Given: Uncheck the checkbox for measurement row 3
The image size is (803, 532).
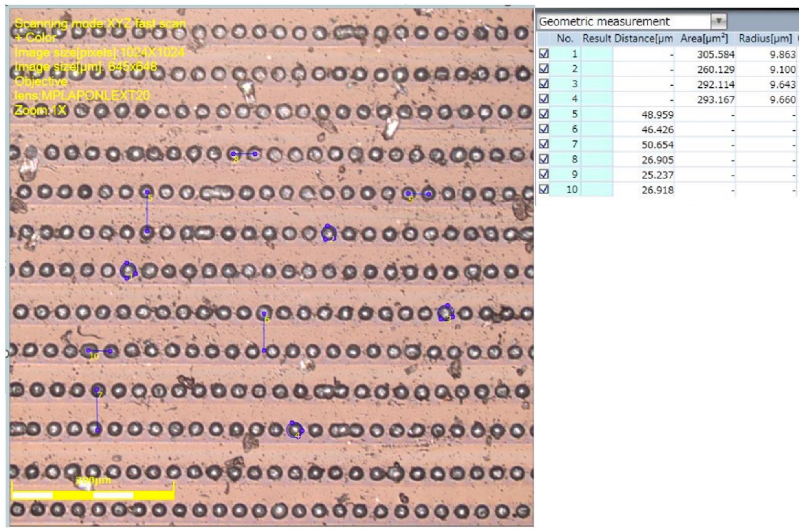Looking at the screenshot, I should pyautogui.click(x=544, y=84).
